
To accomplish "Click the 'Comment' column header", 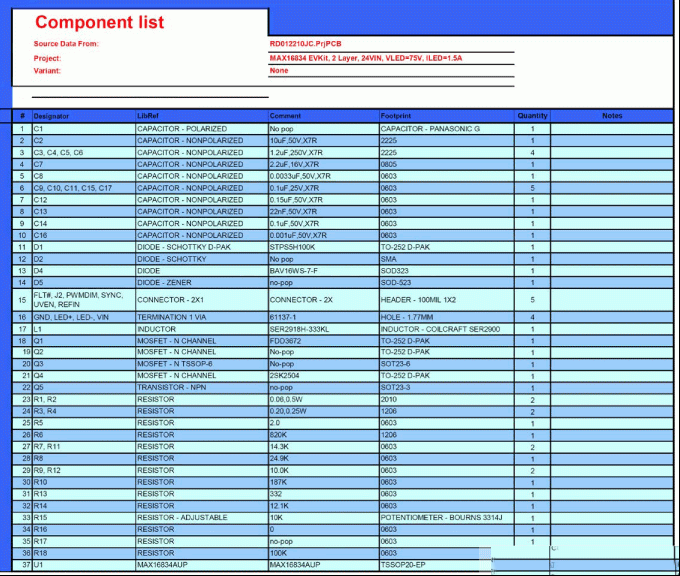I will (285, 116).
